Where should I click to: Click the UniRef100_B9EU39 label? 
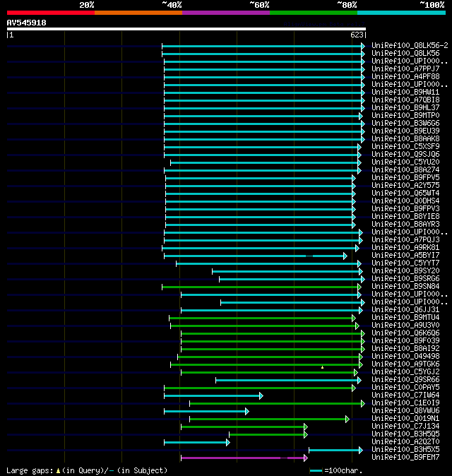[405, 131]
